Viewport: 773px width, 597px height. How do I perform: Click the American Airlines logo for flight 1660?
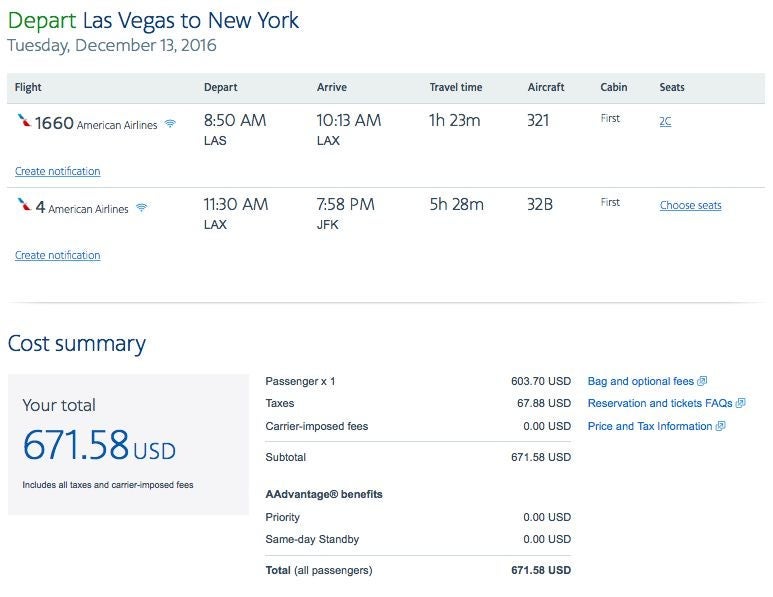[x=24, y=122]
